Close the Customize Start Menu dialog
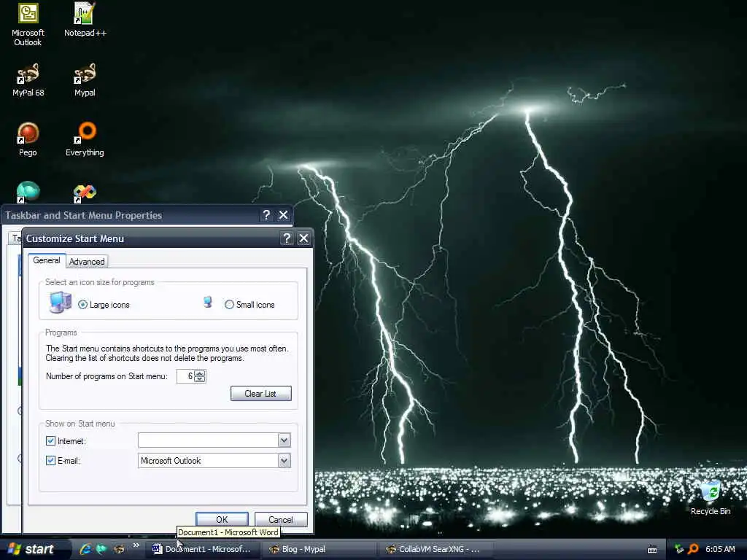The width and height of the screenshot is (747, 560). tap(303, 238)
